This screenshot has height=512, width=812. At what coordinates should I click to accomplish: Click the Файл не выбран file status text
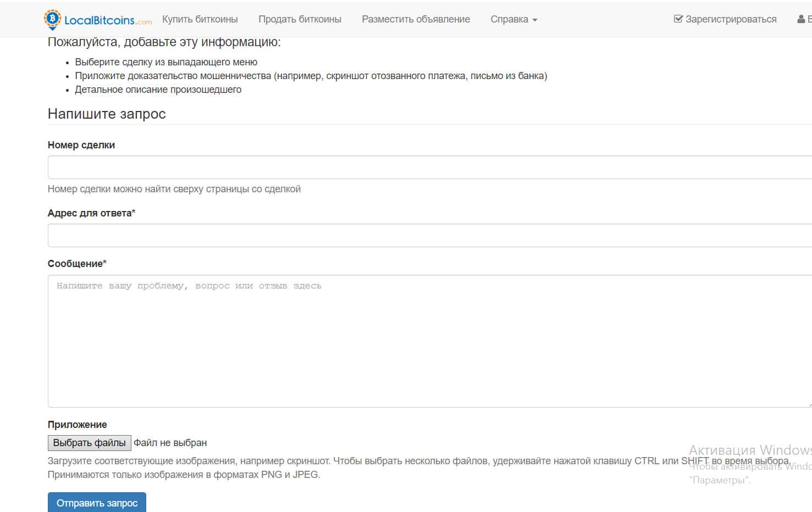click(x=170, y=443)
